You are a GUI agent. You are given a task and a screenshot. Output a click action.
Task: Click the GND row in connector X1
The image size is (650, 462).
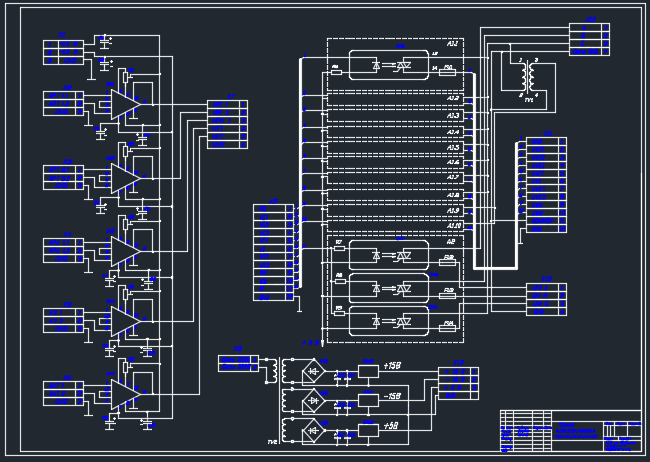tap(63, 61)
